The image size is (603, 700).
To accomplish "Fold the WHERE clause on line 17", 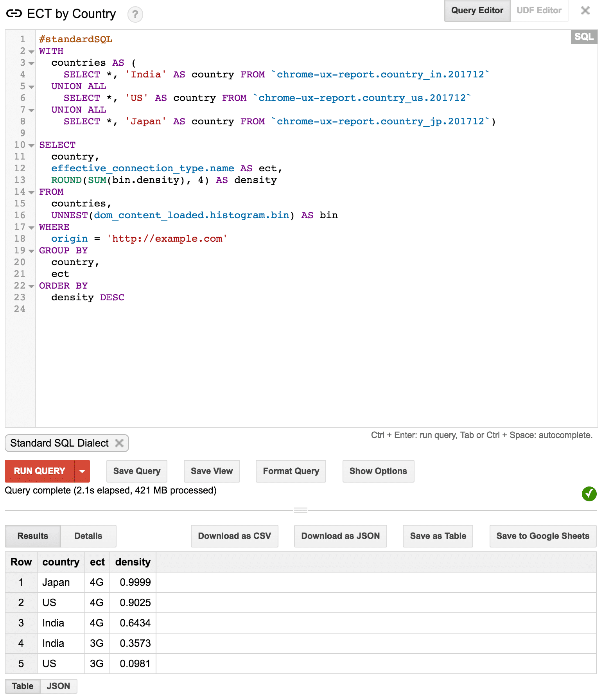I will [x=31, y=228].
